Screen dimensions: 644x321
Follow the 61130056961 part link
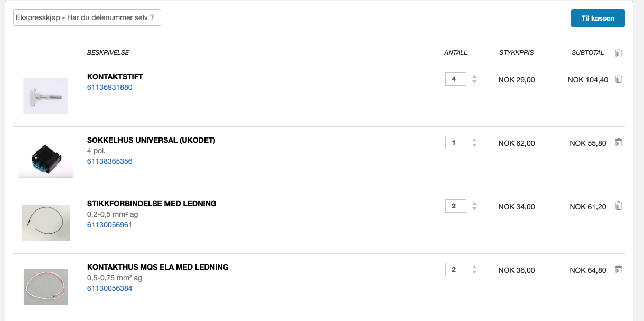click(109, 225)
